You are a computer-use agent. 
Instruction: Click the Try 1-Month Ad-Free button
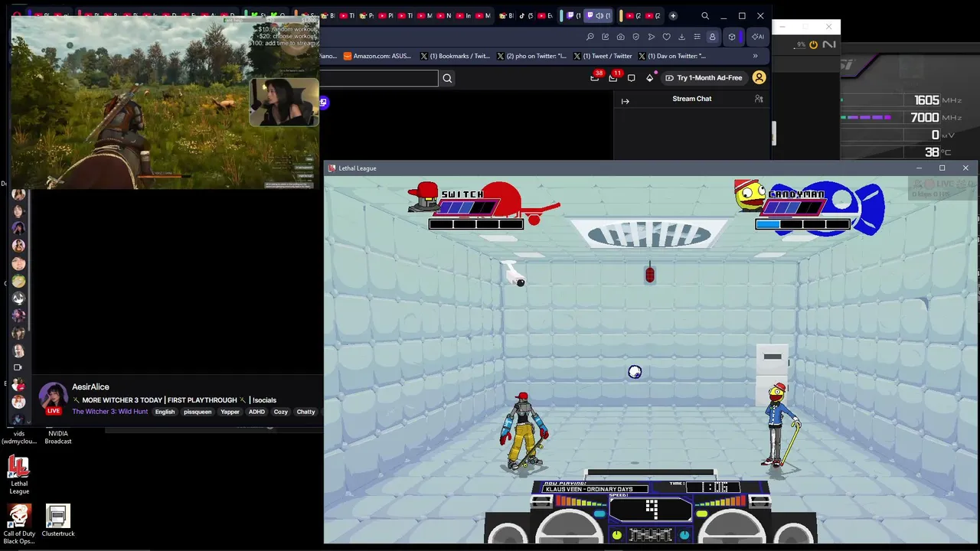click(x=703, y=78)
